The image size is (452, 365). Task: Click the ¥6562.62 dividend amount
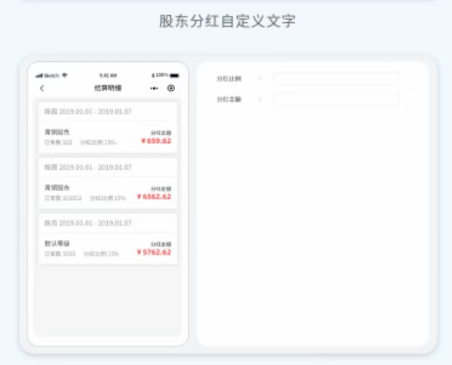pos(154,197)
